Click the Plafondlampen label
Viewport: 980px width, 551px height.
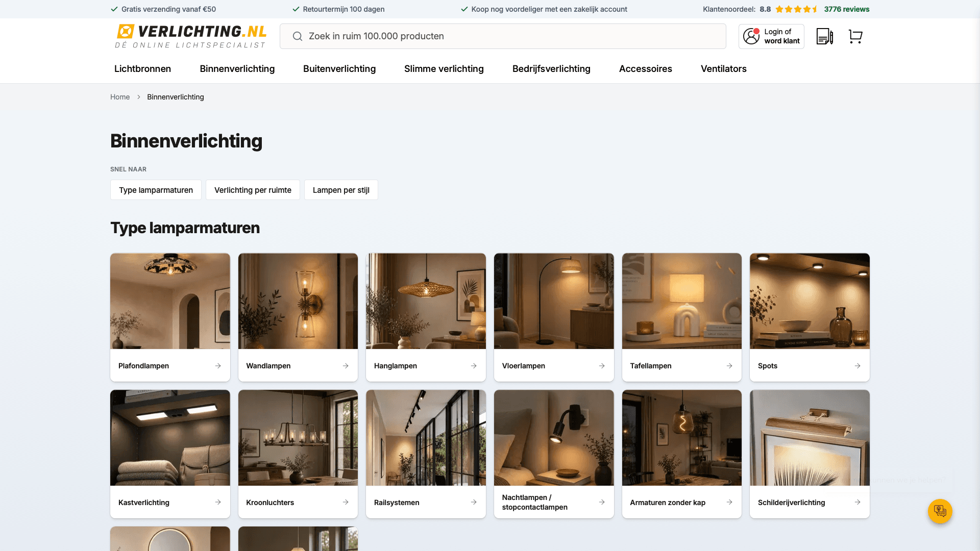point(143,366)
